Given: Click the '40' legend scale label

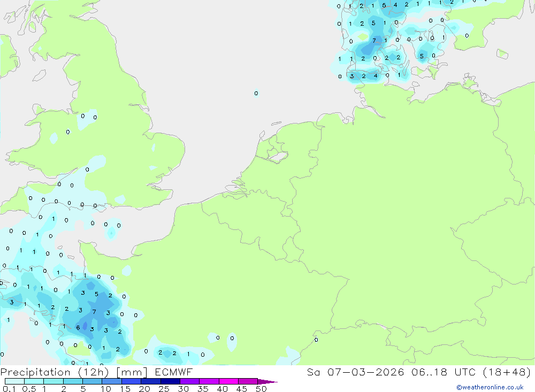Looking at the screenshot, I should pos(222,389).
